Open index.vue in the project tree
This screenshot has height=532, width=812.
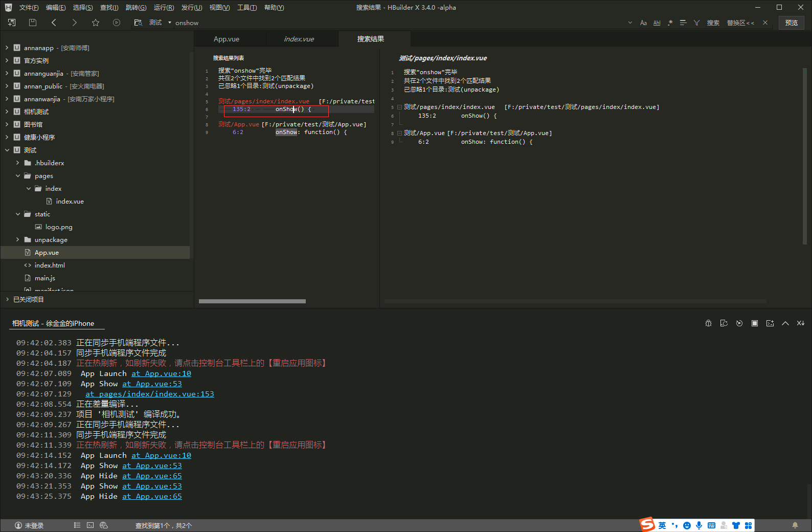[70, 202]
